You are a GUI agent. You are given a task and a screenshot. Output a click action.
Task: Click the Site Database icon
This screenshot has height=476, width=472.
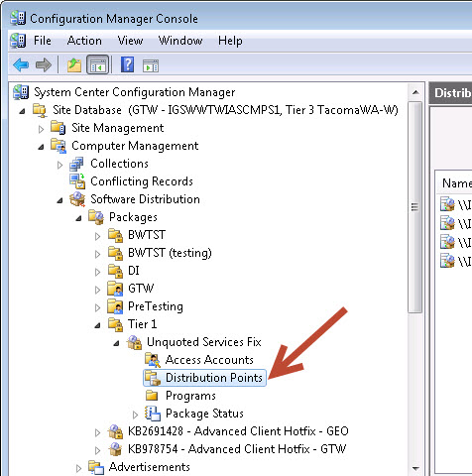pyautogui.click(x=40, y=110)
